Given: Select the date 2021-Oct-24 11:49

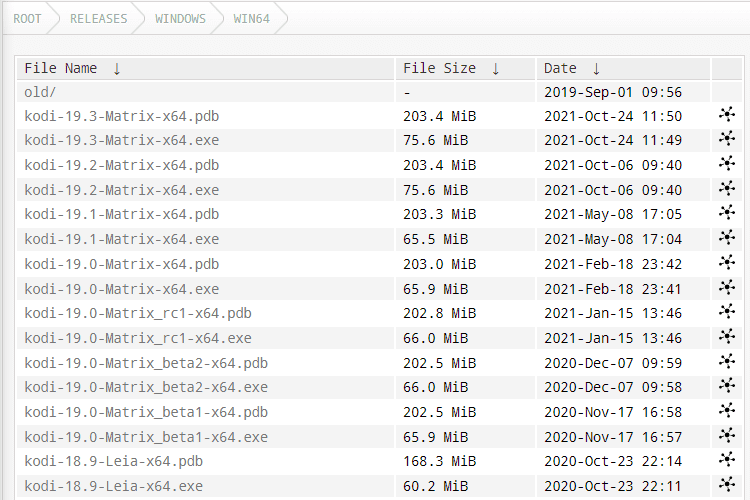Looking at the screenshot, I should click(613, 140).
